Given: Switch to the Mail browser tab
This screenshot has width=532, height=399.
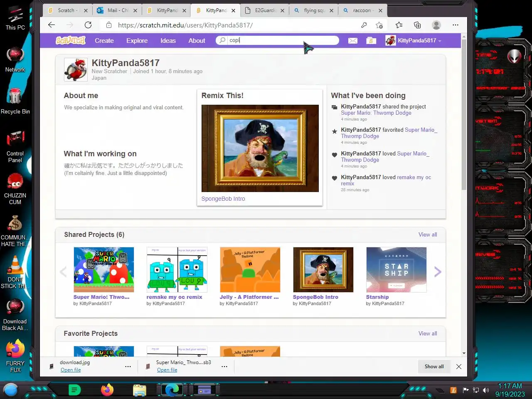Looking at the screenshot, I should [x=116, y=10].
